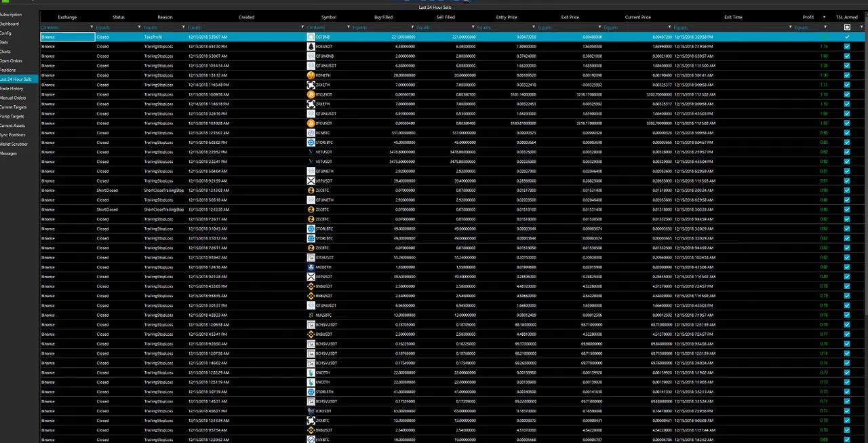This screenshot has height=443, width=868.
Task: Click ZRXETH icon in row created 11:45:48 PM
Action: 311,85
